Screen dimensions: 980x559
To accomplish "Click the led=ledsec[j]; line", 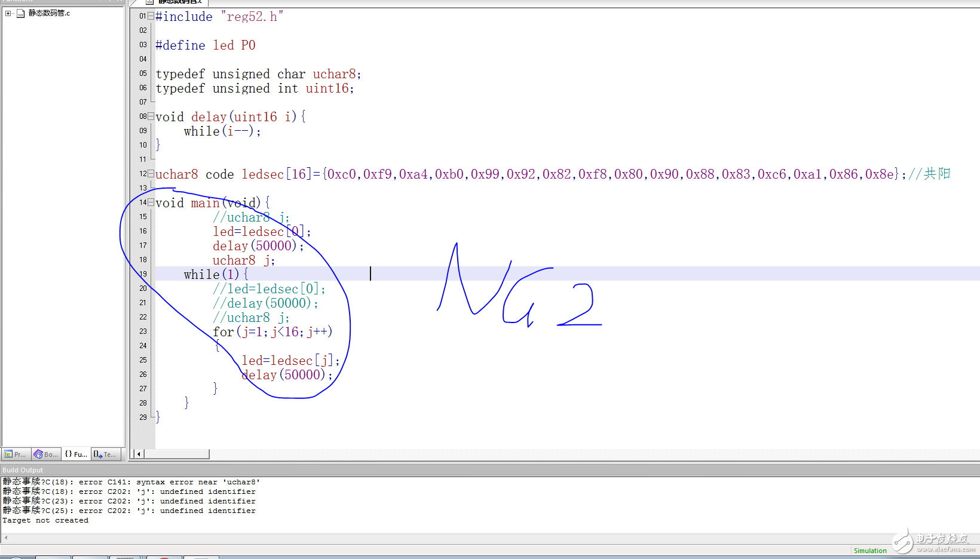I will tap(290, 361).
